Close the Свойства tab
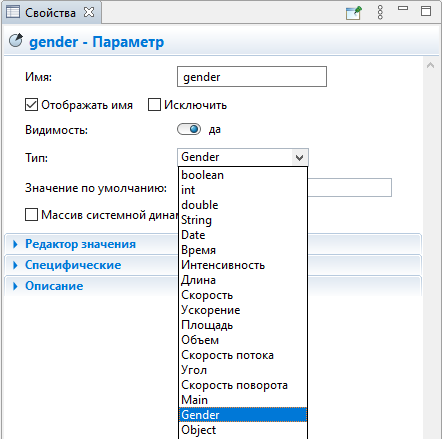442x439 pixels. pos(89,12)
